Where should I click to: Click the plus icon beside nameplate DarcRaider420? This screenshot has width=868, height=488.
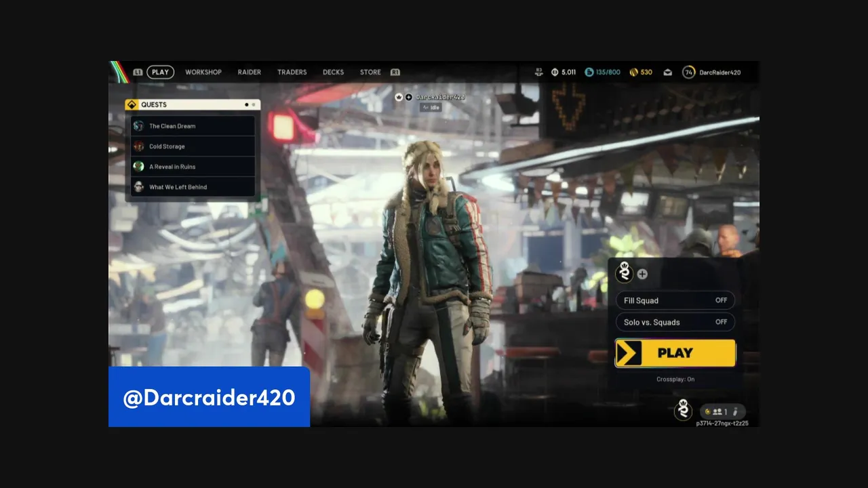[408, 98]
